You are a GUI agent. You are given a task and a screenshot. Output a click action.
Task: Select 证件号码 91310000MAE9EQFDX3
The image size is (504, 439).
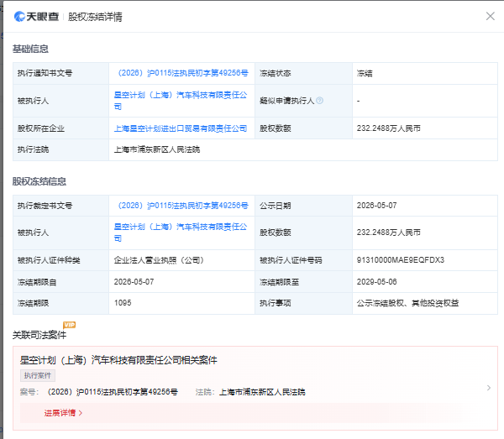[401, 260]
